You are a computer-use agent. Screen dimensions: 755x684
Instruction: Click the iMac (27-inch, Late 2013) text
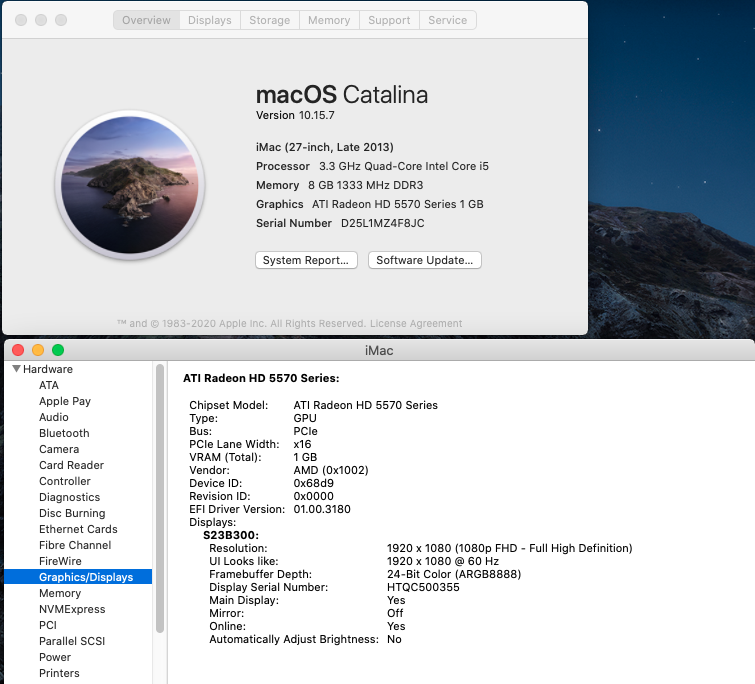[325, 147]
